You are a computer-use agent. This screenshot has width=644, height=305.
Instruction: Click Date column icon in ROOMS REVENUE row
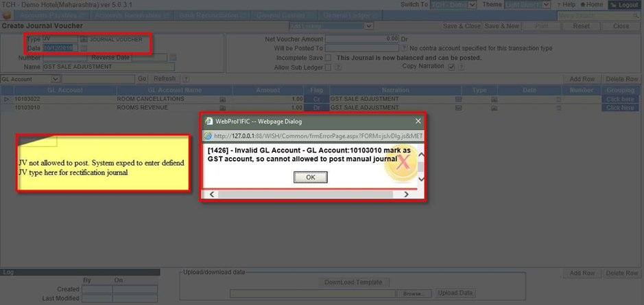tap(558, 108)
